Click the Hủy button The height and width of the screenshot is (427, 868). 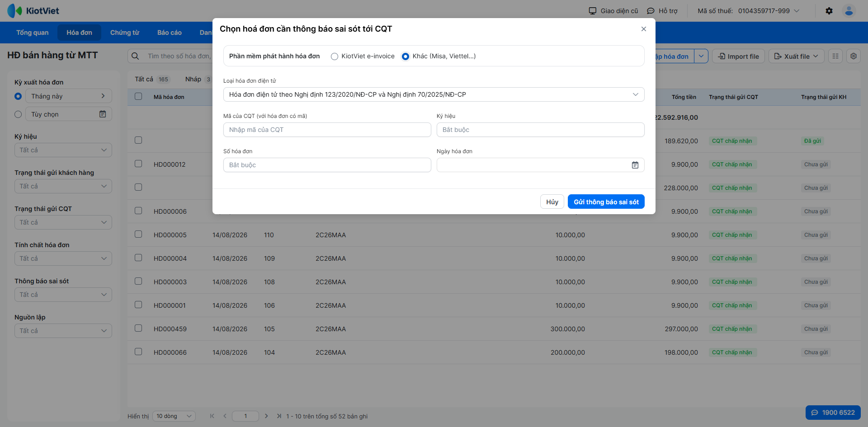pyautogui.click(x=552, y=202)
